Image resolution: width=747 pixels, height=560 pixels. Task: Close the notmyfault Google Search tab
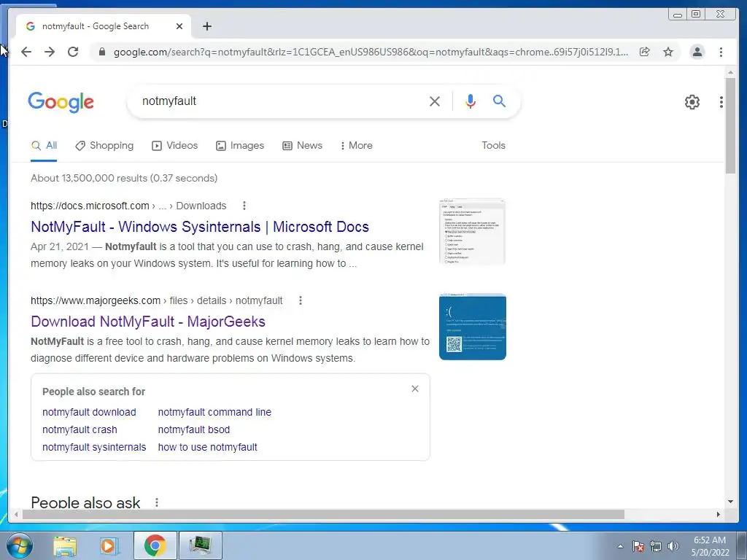[179, 26]
